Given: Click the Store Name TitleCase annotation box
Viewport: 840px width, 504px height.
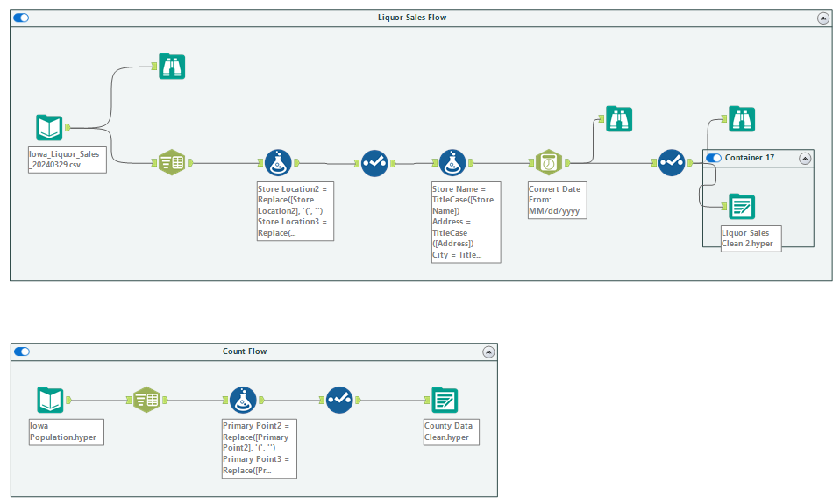Looking at the screenshot, I should (x=466, y=223).
